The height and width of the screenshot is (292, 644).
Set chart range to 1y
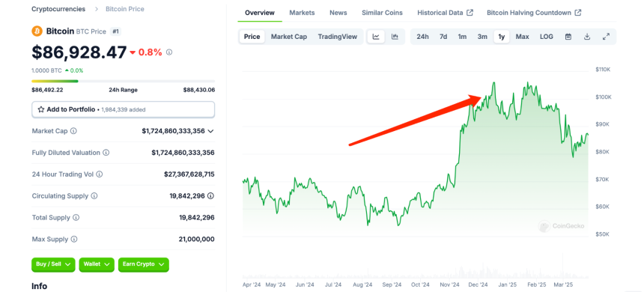[x=502, y=37]
